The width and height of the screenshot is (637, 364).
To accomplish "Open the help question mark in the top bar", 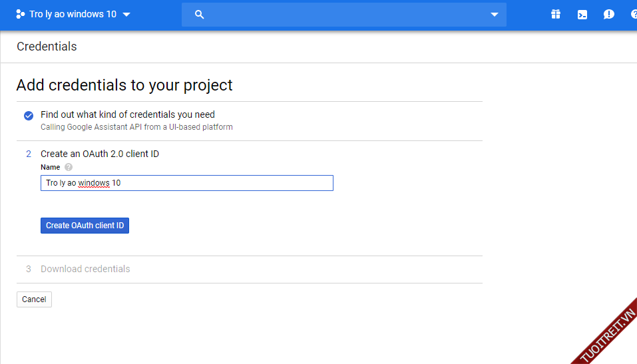I will tap(633, 15).
